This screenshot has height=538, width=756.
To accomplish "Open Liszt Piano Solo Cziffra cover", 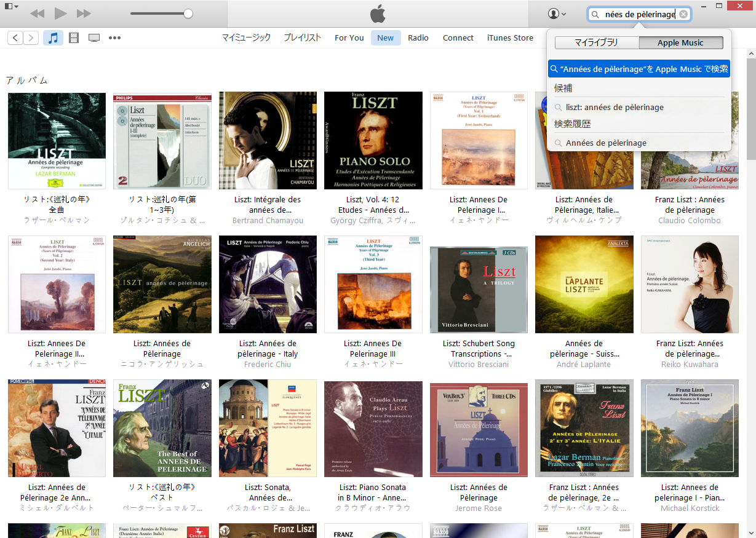I will coord(373,140).
